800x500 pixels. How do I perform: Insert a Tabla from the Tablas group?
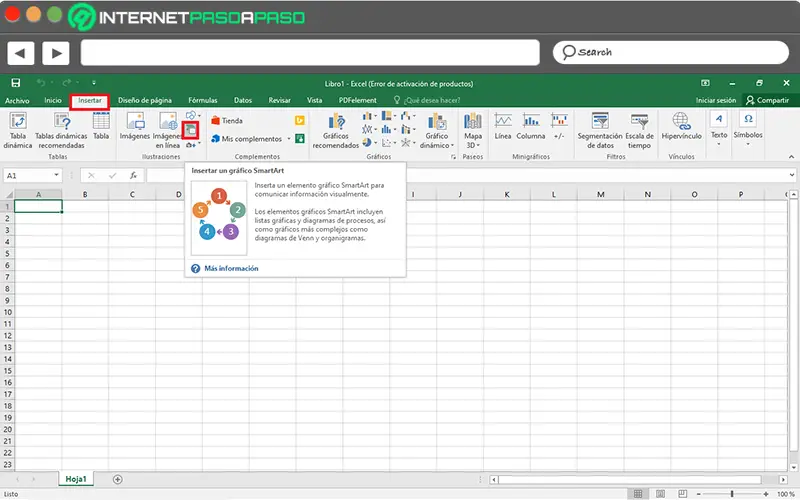coord(101,126)
